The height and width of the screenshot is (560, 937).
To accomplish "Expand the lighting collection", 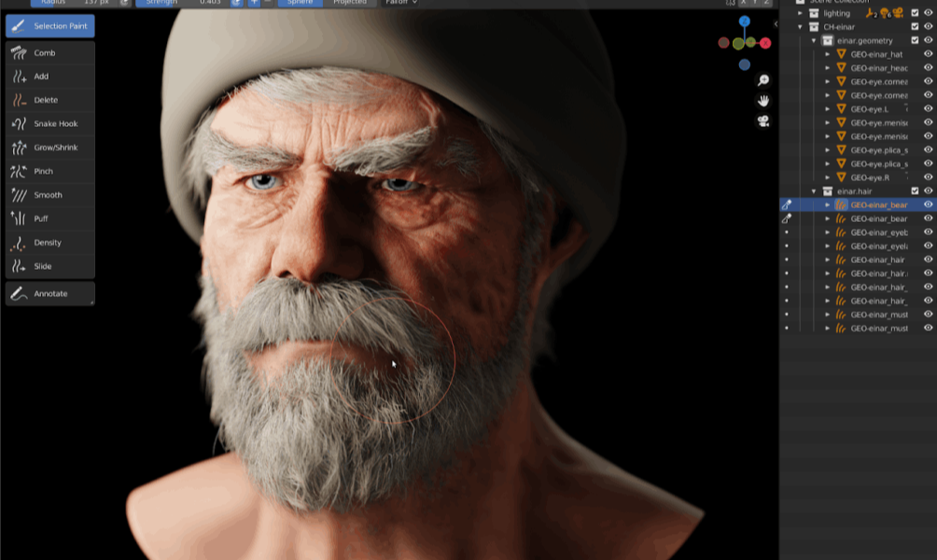I will [800, 13].
